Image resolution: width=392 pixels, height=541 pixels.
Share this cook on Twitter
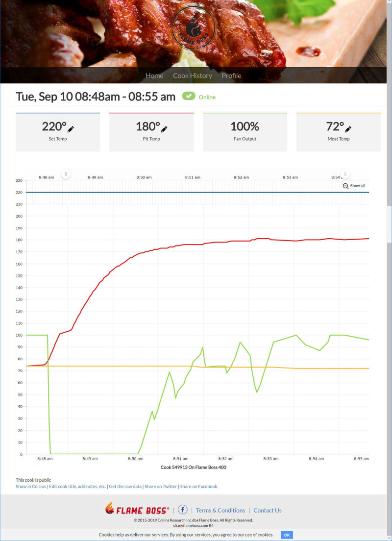161,487
